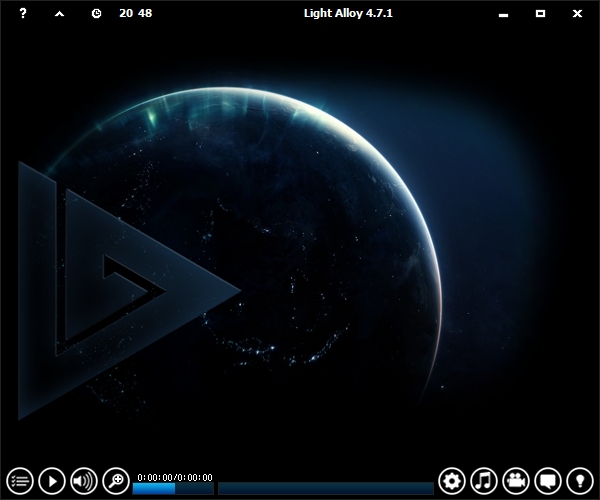The image size is (600, 500).
Task: Open the audio track music note icon
Action: click(x=484, y=481)
